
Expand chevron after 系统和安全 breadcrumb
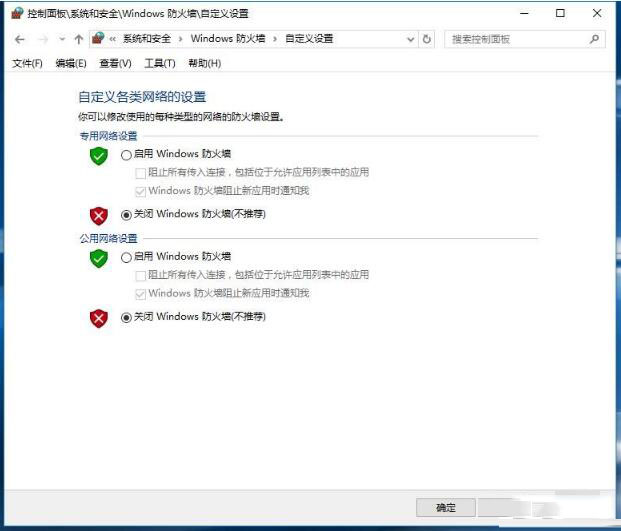coord(181,39)
